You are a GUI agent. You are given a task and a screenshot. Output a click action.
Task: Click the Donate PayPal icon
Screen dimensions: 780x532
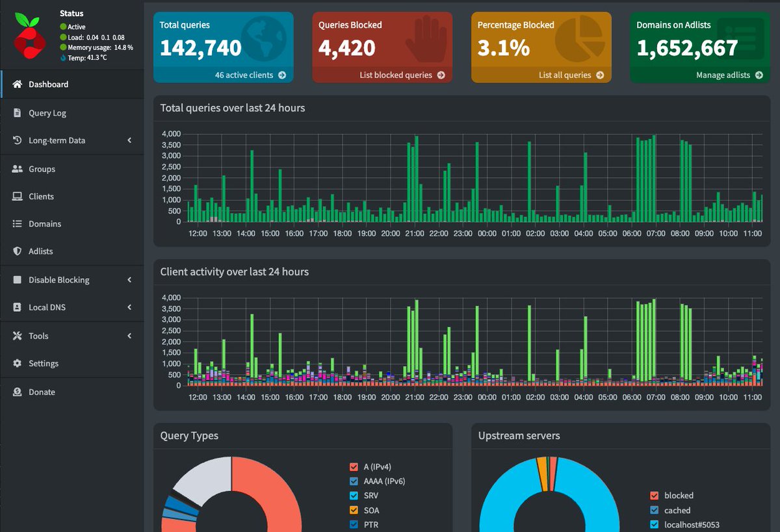[x=18, y=392]
